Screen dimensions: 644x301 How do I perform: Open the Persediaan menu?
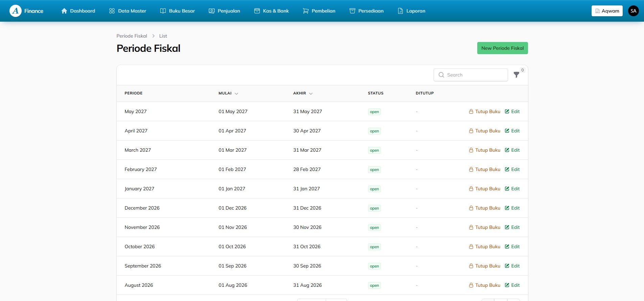[x=366, y=11]
